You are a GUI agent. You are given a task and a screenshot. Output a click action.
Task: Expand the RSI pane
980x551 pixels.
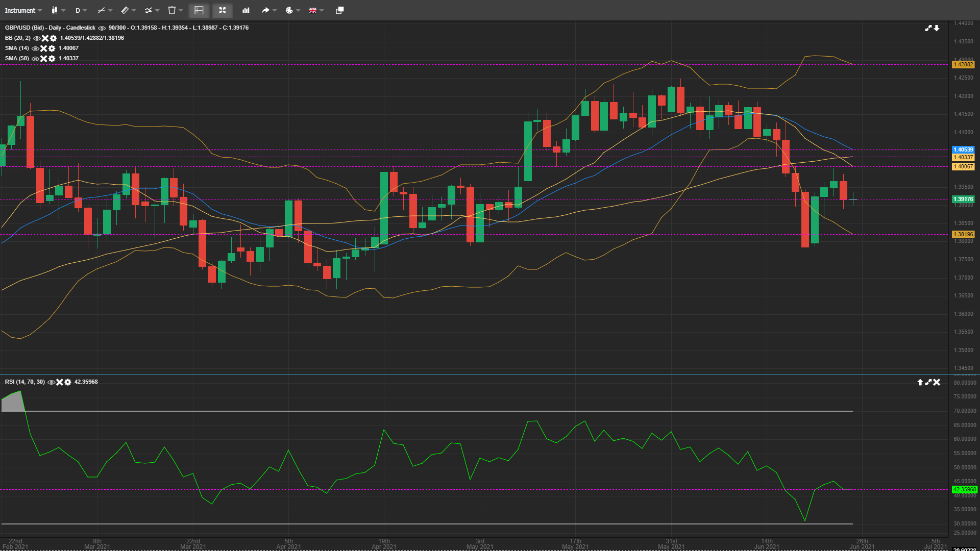(928, 382)
